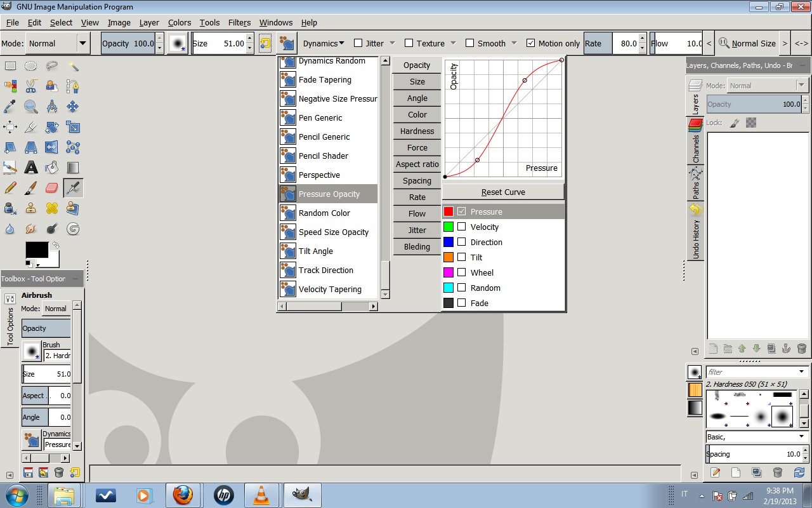Open Firefox from the taskbar
The image size is (812, 508).
[x=183, y=495]
